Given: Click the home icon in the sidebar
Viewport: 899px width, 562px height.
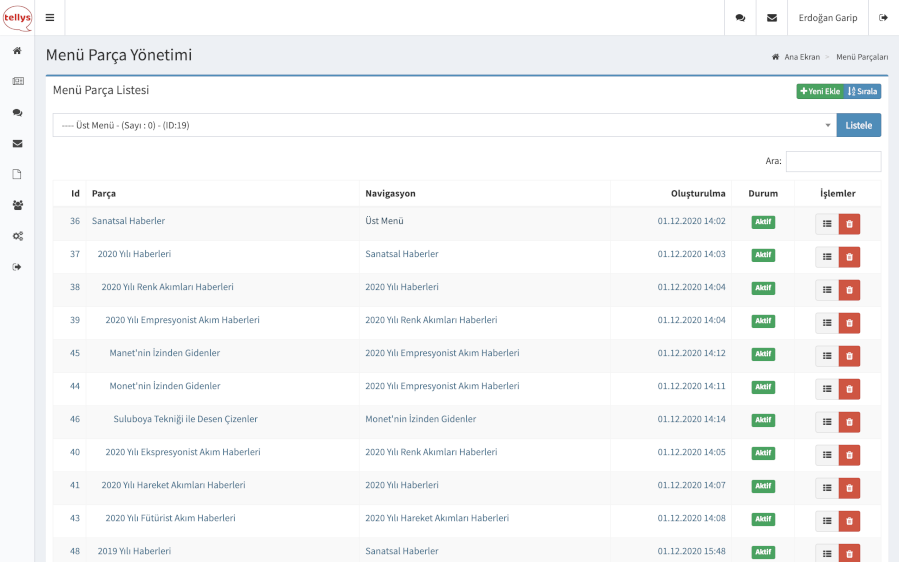Looking at the screenshot, I should 17,50.
